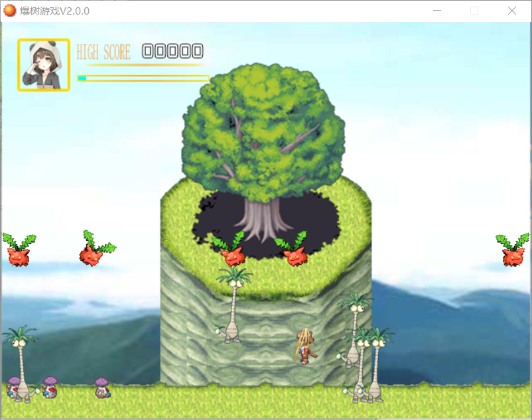The width and height of the screenshot is (532, 420).
Task: Close the game window
Action: point(511,11)
